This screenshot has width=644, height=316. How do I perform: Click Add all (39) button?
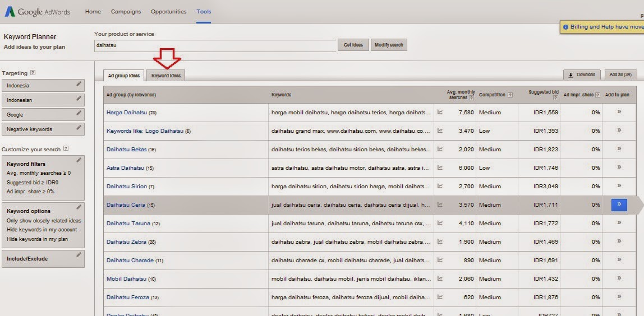[620, 75]
